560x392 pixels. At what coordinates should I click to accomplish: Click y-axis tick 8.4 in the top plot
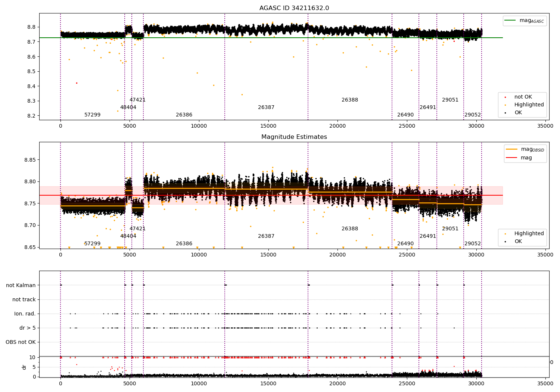click(31, 86)
